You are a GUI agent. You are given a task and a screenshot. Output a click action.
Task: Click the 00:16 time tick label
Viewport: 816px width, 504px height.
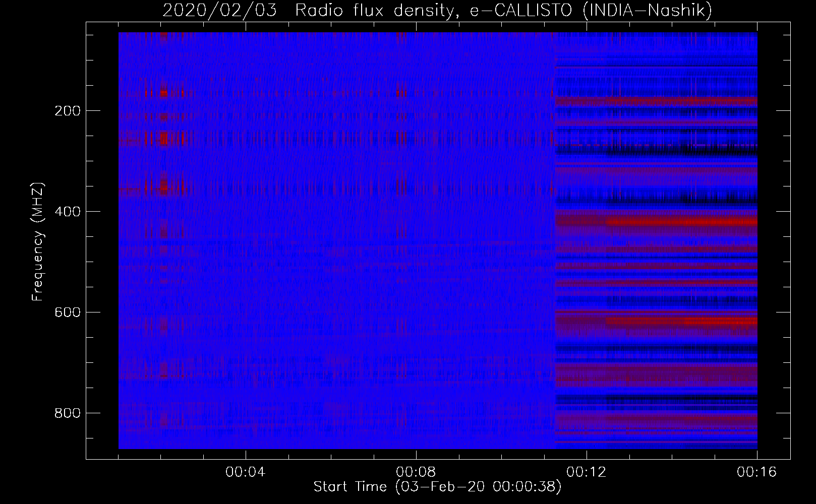pos(757,472)
